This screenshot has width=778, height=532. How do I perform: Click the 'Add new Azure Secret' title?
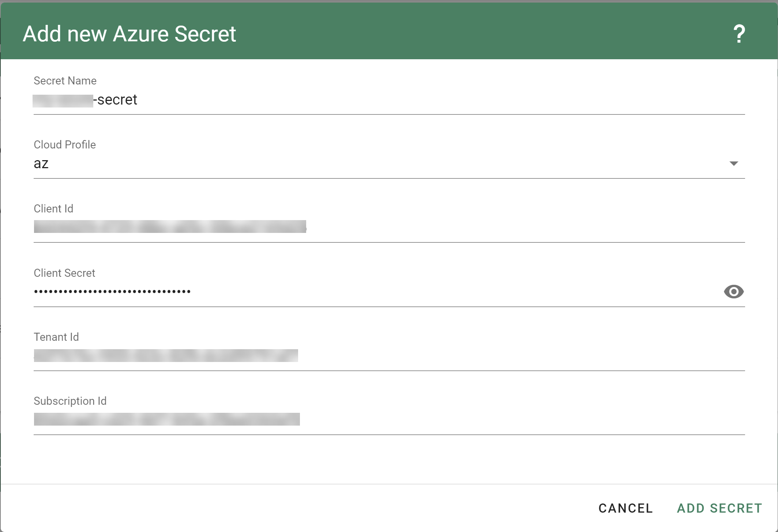tap(129, 34)
